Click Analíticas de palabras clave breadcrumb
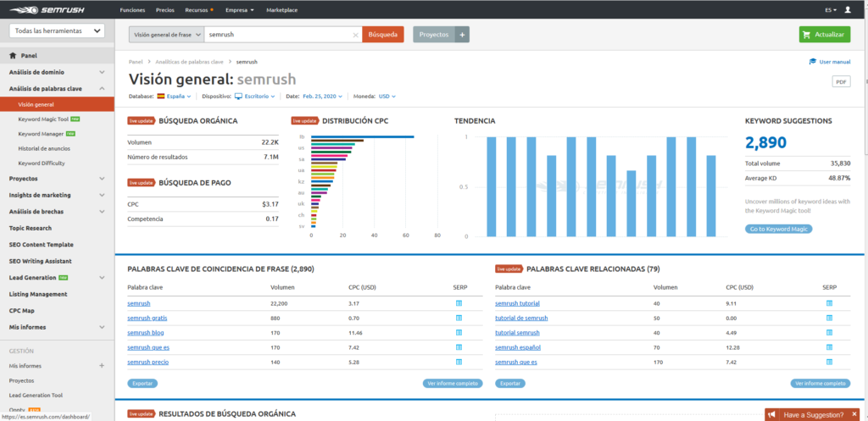Image resolution: width=868 pixels, height=421 pixels. (x=189, y=62)
